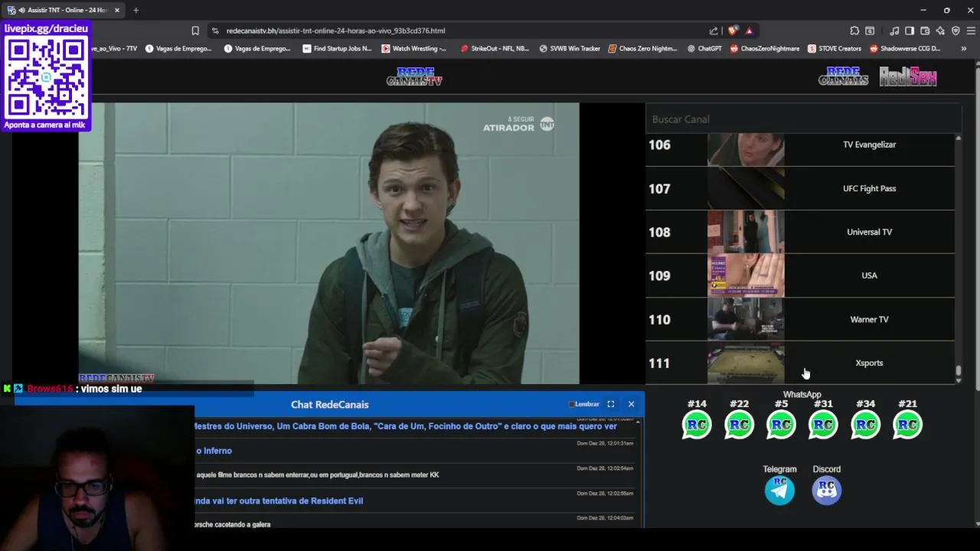
Task: Open chat message "o Inferno"
Action: pyautogui.click(x=214, y=451)
